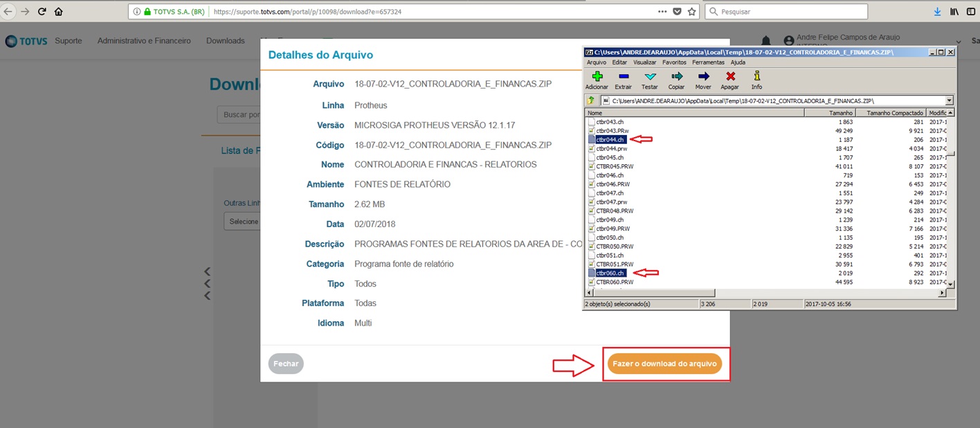Image resolution: width=980 pixels, height=428 pixels.
Task: Open Selecione dropdown under Outras Linhas
Action: pyautogui.click(x=242, y=222)
